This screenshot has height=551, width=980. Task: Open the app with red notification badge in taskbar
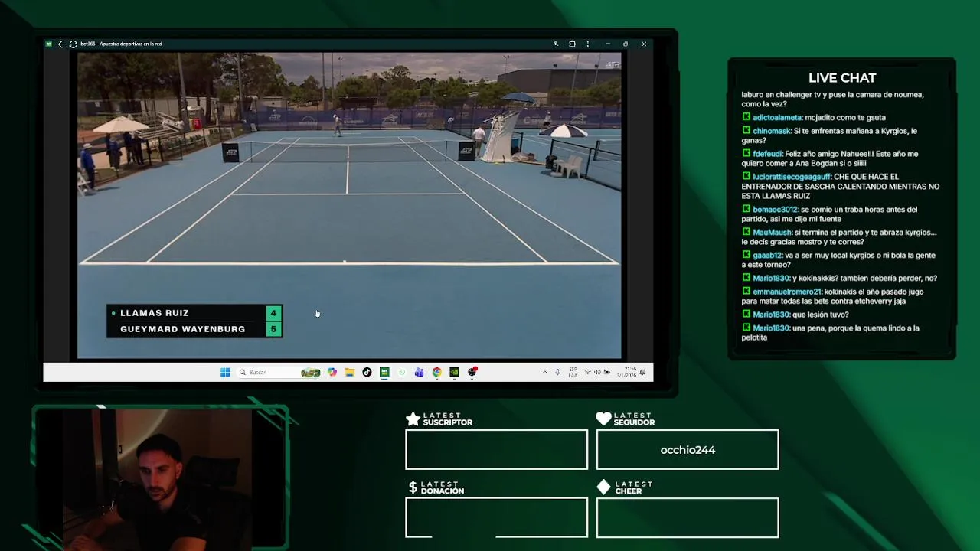pos(472,372)
